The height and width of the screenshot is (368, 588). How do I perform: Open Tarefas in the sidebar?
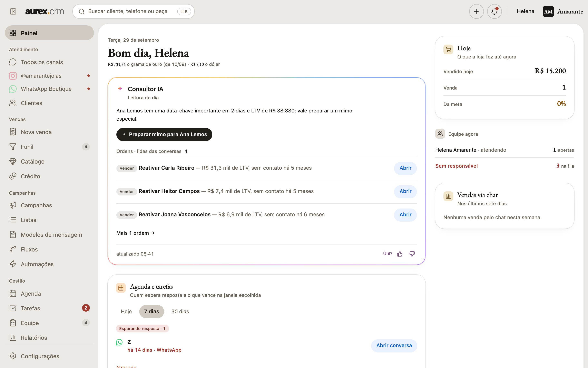(49, 308)
